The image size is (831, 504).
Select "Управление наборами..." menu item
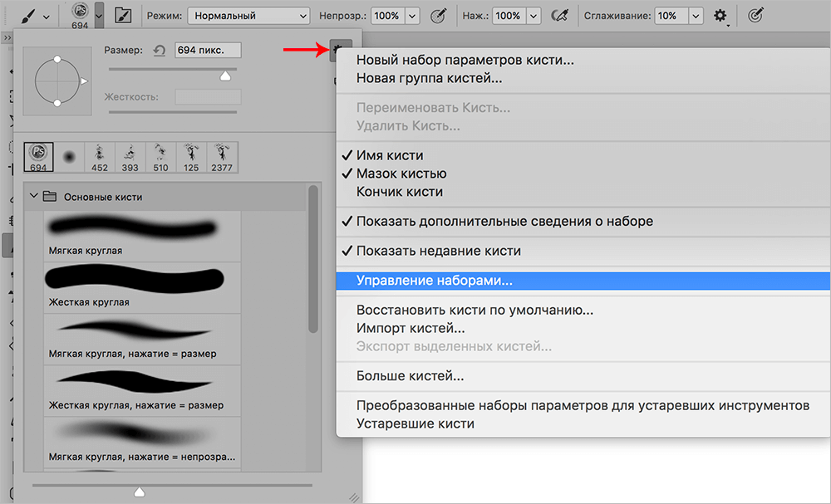(435, 281)
